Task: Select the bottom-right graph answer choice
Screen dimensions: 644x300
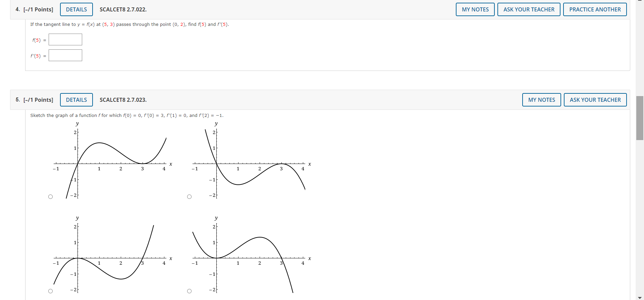Action: click(x=189, y=291)
